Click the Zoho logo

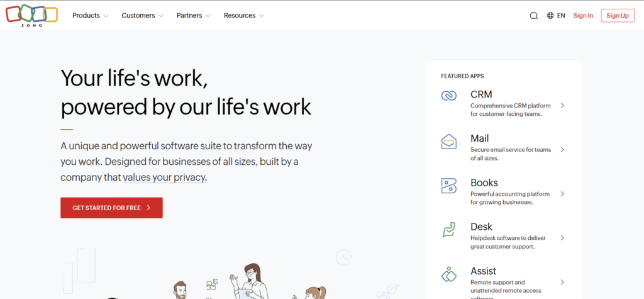(31, 15)
